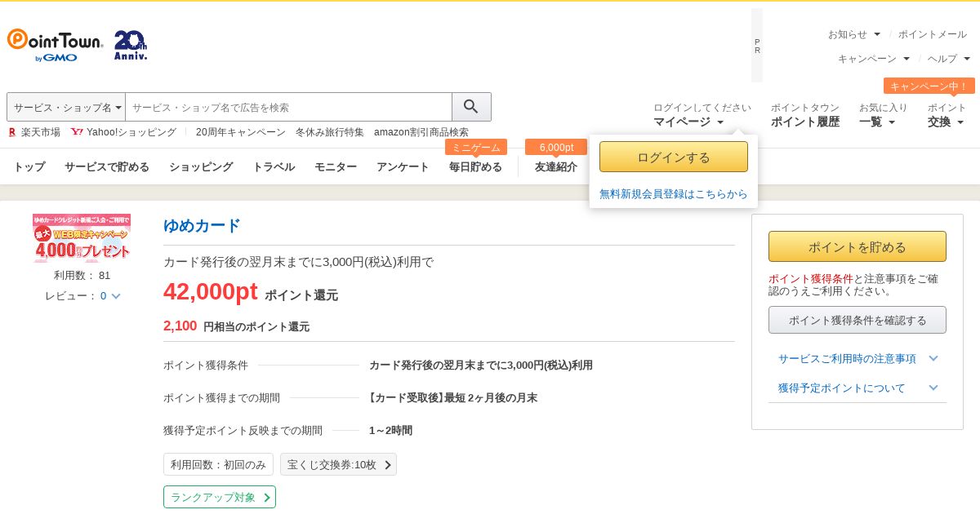This screenshot has width=980, height=514.
Task: Click the 利用数： 81 text
Action: tap(82, 275)
